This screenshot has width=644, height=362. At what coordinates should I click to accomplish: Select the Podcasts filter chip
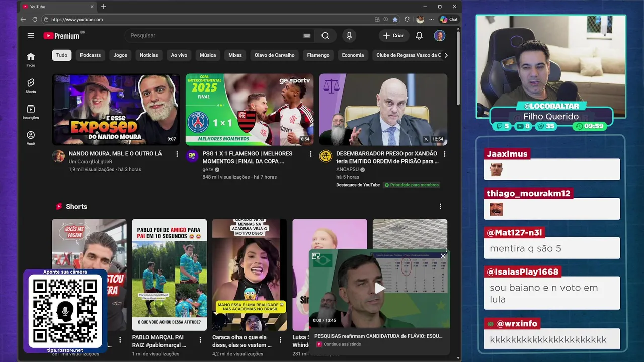pyautogui.click(x=91, y=55)
